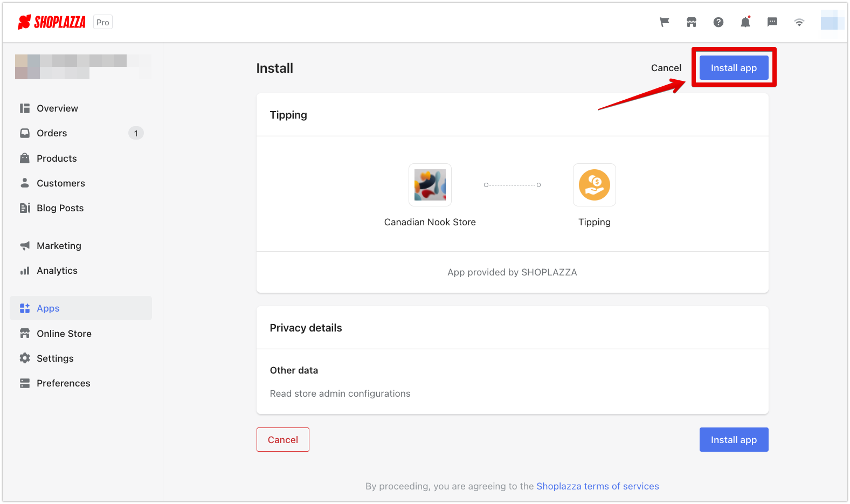Image resolution: width=850 pixels, height=504 pixels.
Task: Click the highlighted top Install app button
Action: pos(734,68)
